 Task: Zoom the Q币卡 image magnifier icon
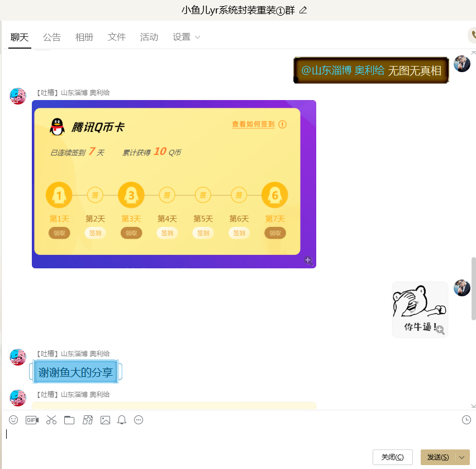(x=308, y=260)
